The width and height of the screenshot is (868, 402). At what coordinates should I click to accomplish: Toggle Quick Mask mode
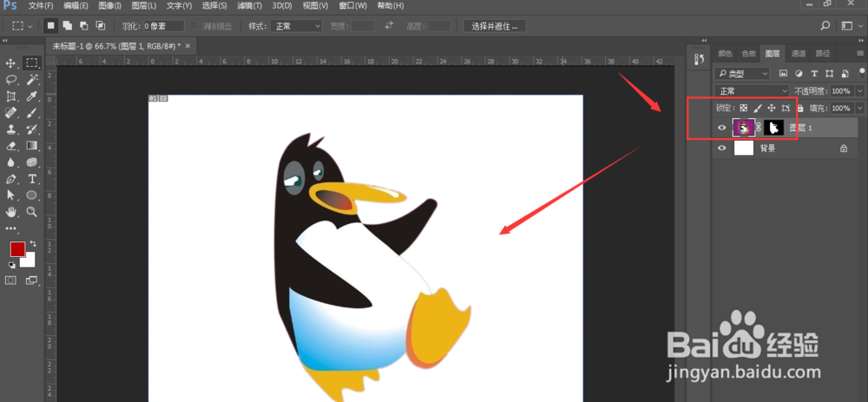point(10,280)
